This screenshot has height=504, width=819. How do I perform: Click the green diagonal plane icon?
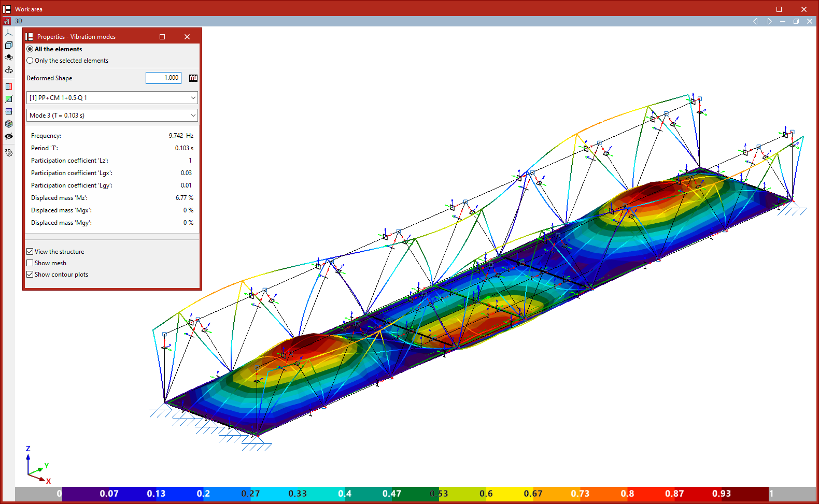point(9,99)
